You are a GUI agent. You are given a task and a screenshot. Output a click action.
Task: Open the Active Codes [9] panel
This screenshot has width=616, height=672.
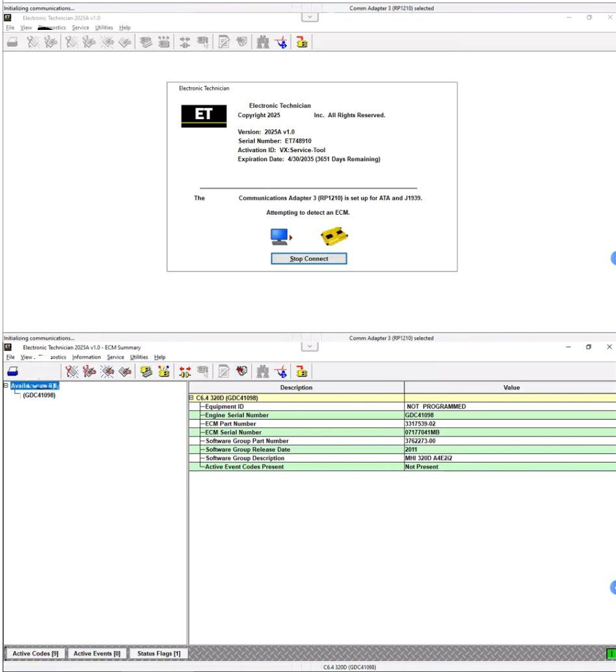(x=35, y=653)
